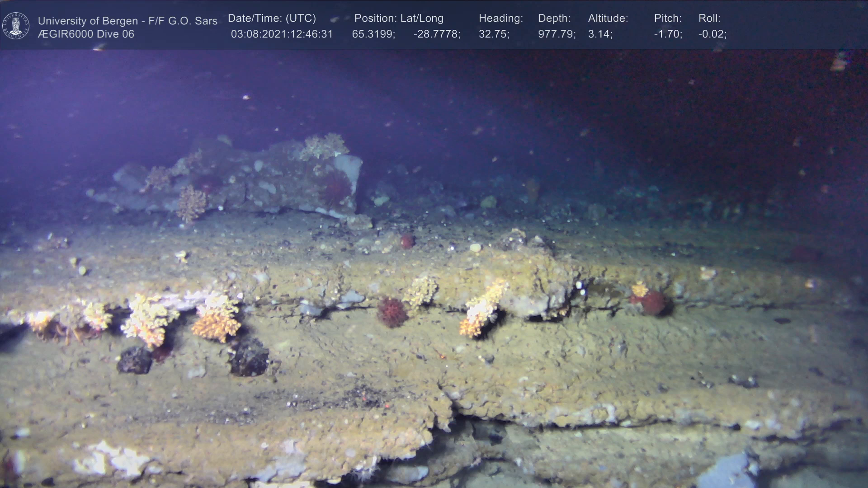Select the heading value 32.75
The width and height of the screenshot is (868, 488).
(494, 34)
